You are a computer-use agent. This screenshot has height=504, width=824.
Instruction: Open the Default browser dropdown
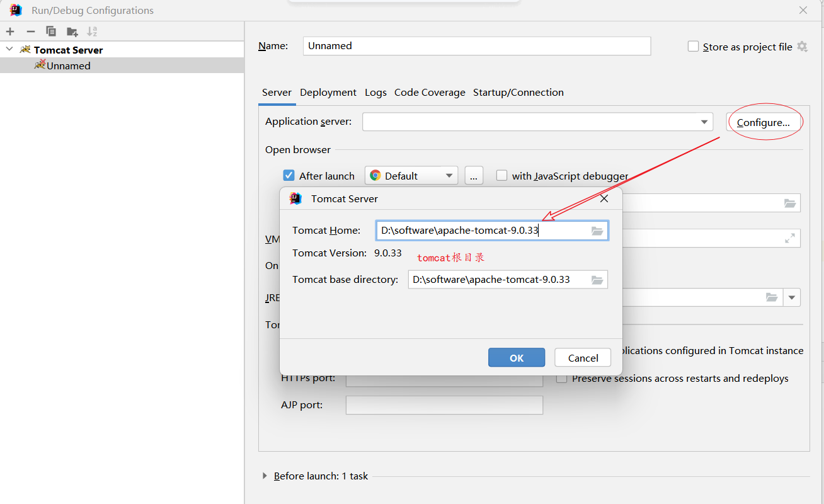click(x=411, y=176)
